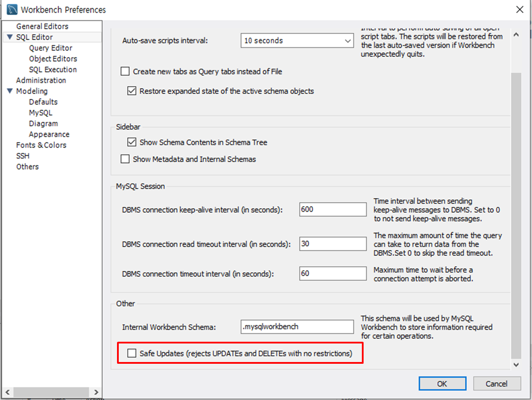
Task: Close the Workbench Preferences dialog
Action: pyautogui.click(x=519, y=9)
